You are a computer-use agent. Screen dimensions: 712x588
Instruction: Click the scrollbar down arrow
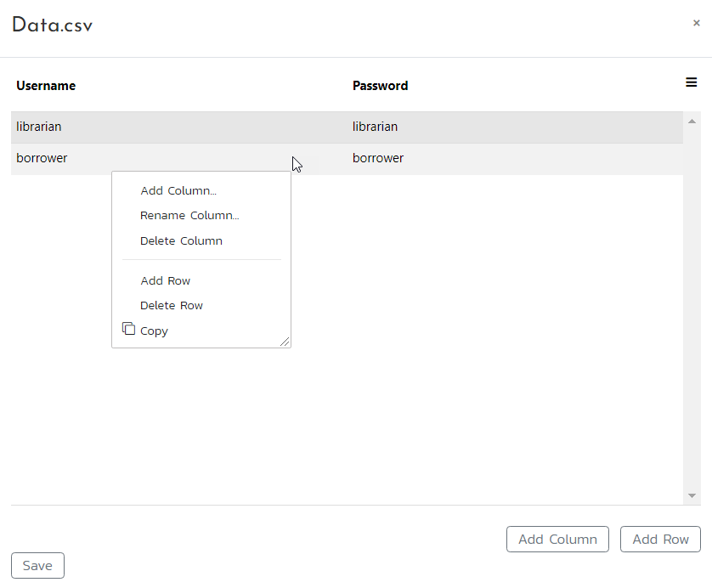click(692, 495)
